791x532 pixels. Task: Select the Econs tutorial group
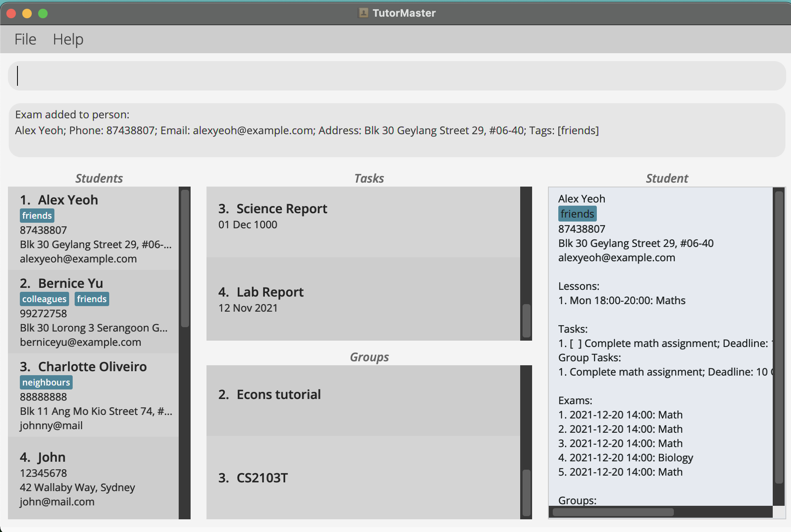[x=363, y=400]
